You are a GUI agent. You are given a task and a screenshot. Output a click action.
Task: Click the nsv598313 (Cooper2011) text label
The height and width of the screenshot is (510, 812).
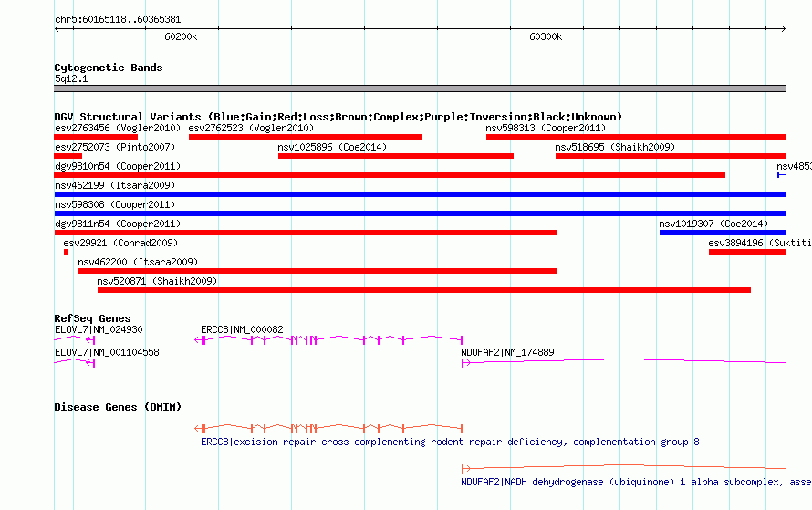click(546, 128)
